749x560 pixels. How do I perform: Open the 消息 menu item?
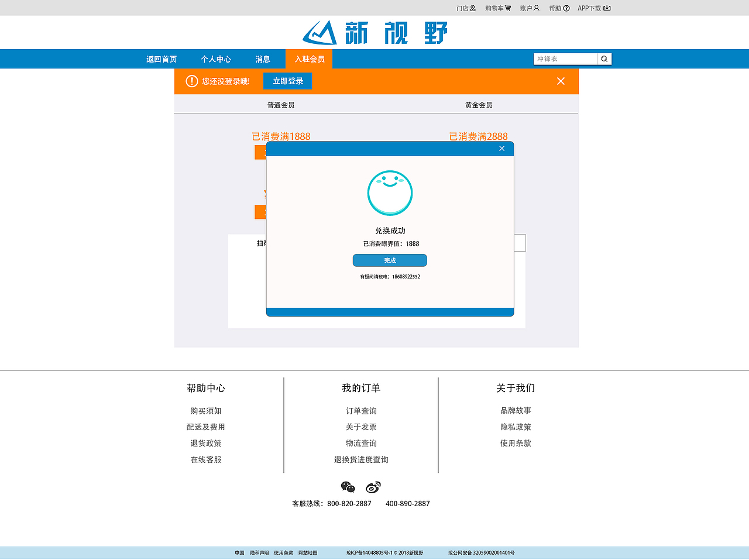[263, 59]
